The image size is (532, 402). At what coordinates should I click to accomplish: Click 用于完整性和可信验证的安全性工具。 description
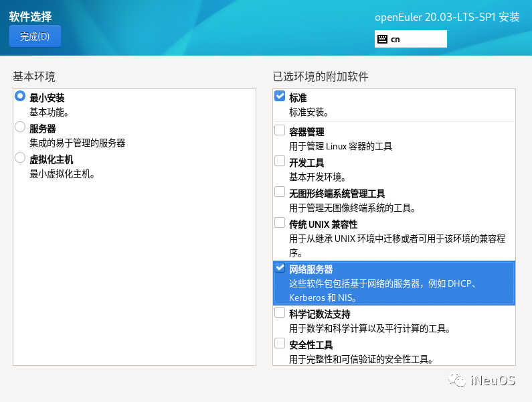pyautogui.click(x=361, y=359)
